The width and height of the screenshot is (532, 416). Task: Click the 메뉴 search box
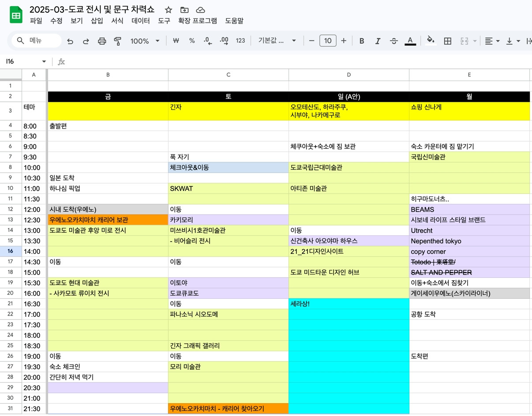click(x=36, y=41)
